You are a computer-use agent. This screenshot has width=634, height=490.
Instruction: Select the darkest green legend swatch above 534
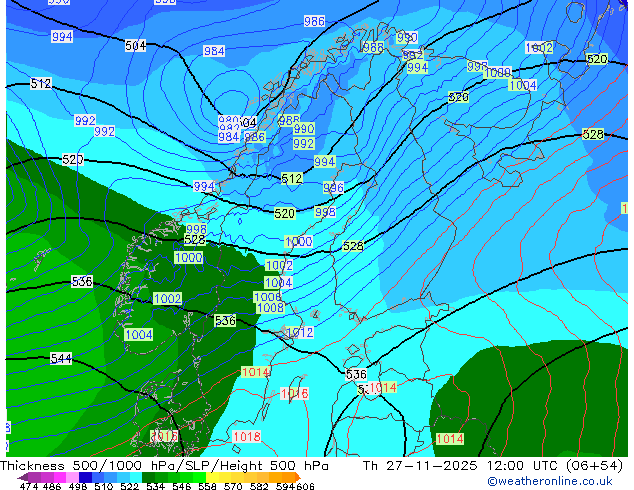point(146,477)
